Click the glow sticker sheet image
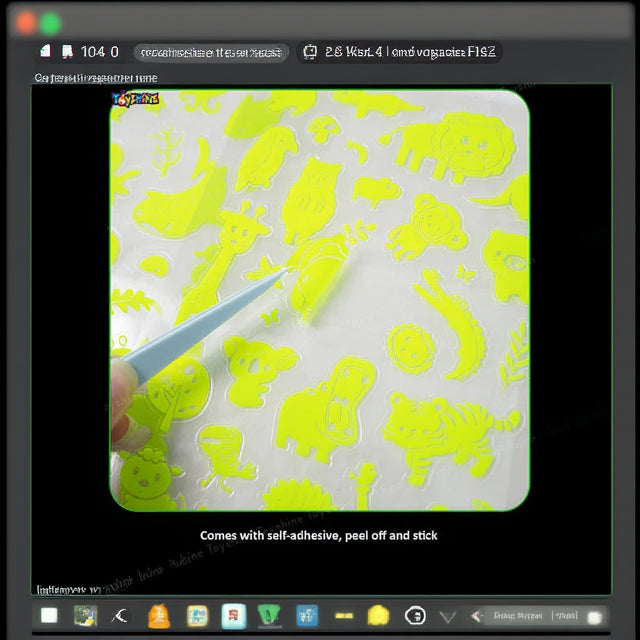The width and height of the screenshot is (640, 640). pyautogui.click(x=319, y=300)
